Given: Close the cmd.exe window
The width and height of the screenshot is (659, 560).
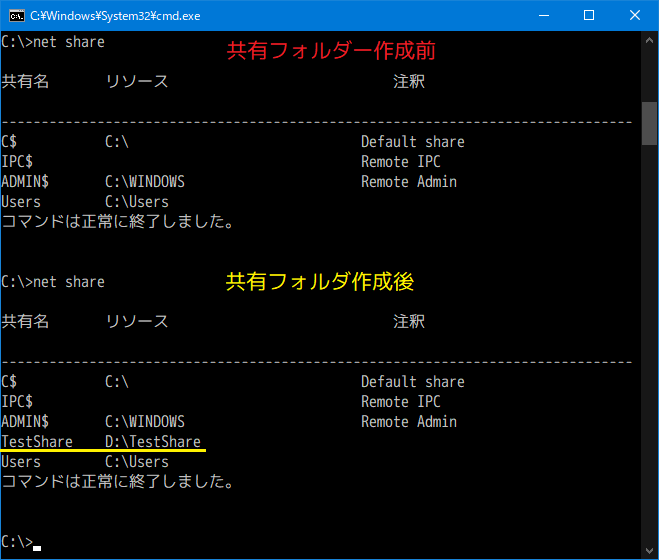Looking at the screenshot, I should (x=635, y=15).
